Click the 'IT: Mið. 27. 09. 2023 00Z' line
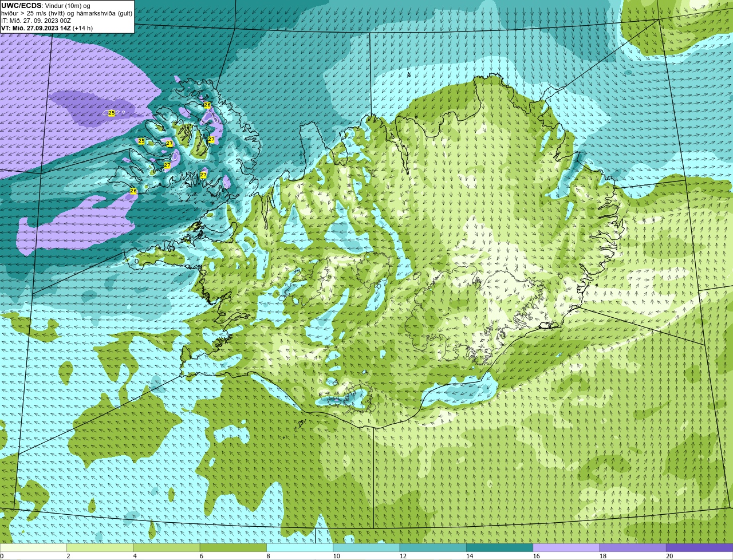The image size is (733, 560). (36, 21)
